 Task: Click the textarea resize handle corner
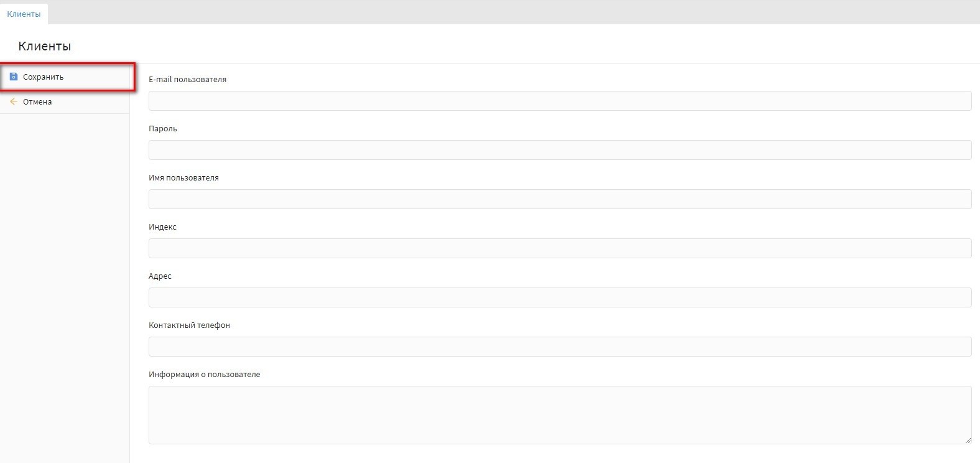pos(968,441)
